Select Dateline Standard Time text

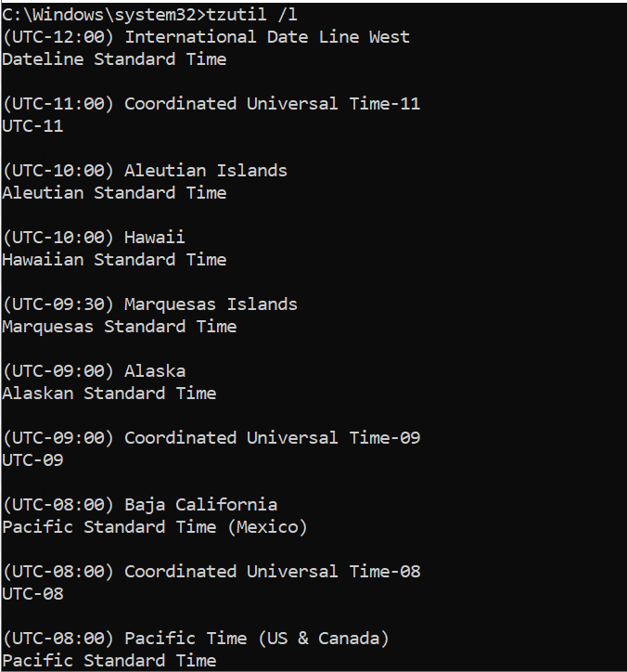coord(114,59)
